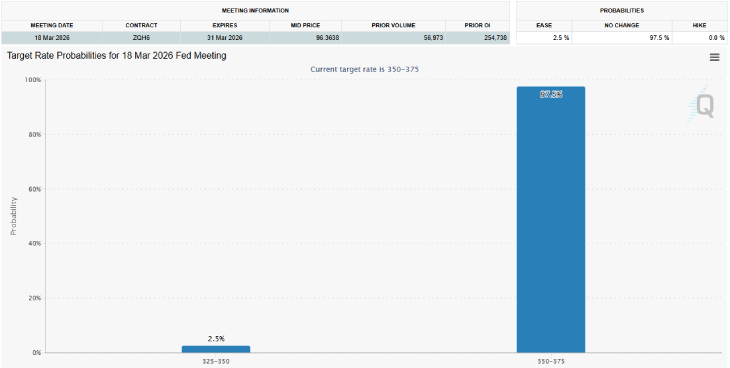
Task: Click the 325-350 x-axis label
Action: tap(216, 361)
